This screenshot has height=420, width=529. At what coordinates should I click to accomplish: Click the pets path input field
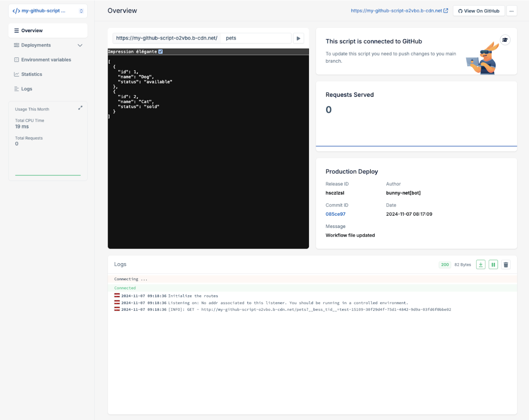pos(256,38)
